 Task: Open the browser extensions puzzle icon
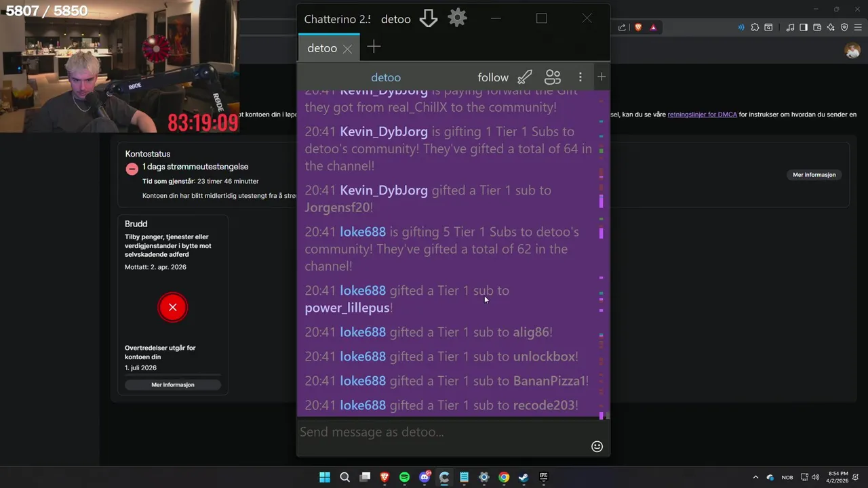point(755,27)
